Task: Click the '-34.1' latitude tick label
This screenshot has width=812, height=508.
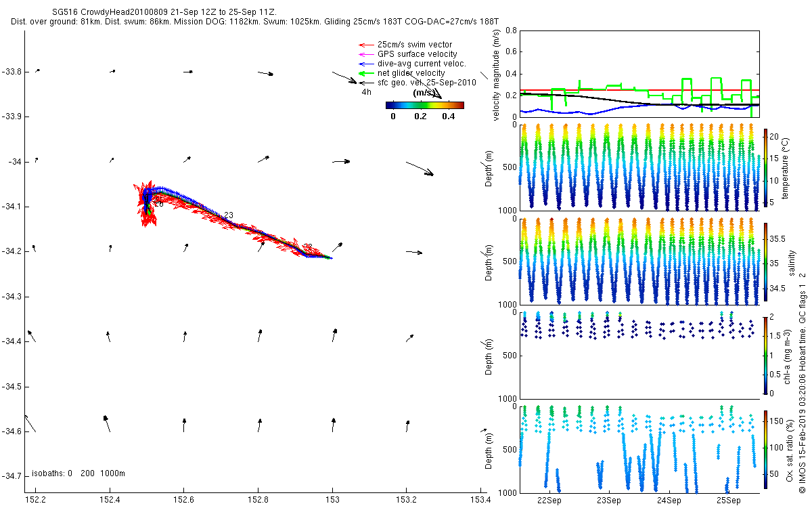Action: click(12, 207)
